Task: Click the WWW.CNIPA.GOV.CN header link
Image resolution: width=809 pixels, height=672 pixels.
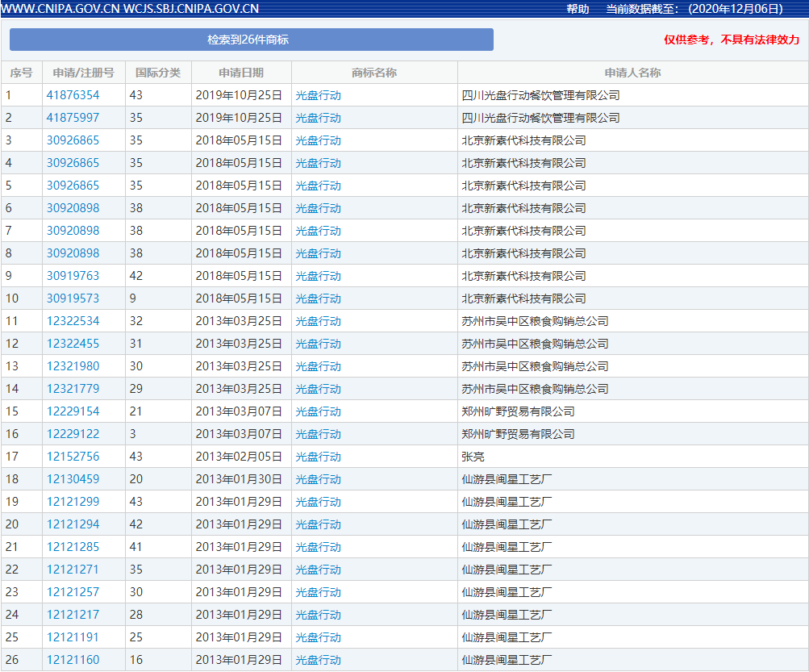Action: click(61, 9)
